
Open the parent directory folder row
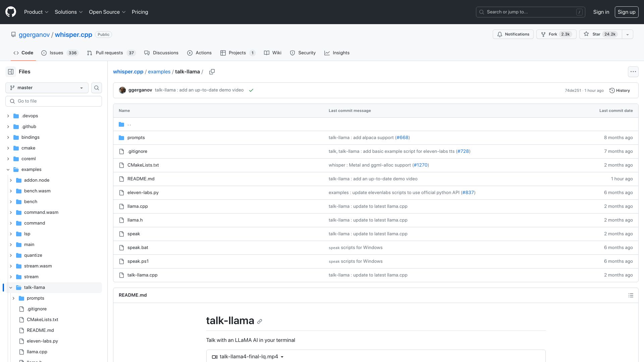[376, 124]
